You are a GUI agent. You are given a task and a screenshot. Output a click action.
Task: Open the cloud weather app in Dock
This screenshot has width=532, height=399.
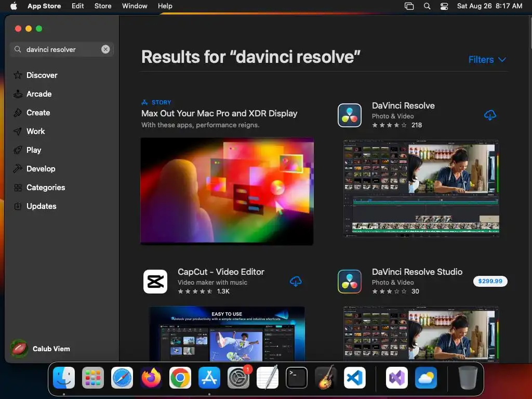426,378
